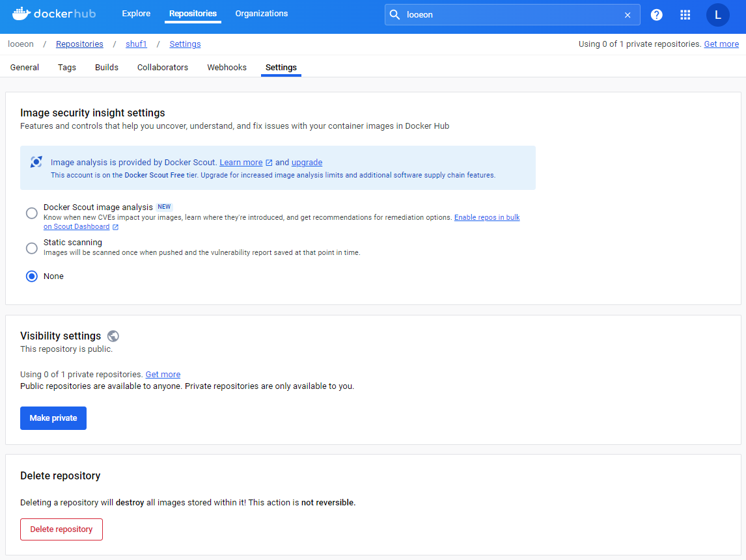Clear the search field with the X icon
Viewport: 746px width, 560px height.
tap(628, 15)
